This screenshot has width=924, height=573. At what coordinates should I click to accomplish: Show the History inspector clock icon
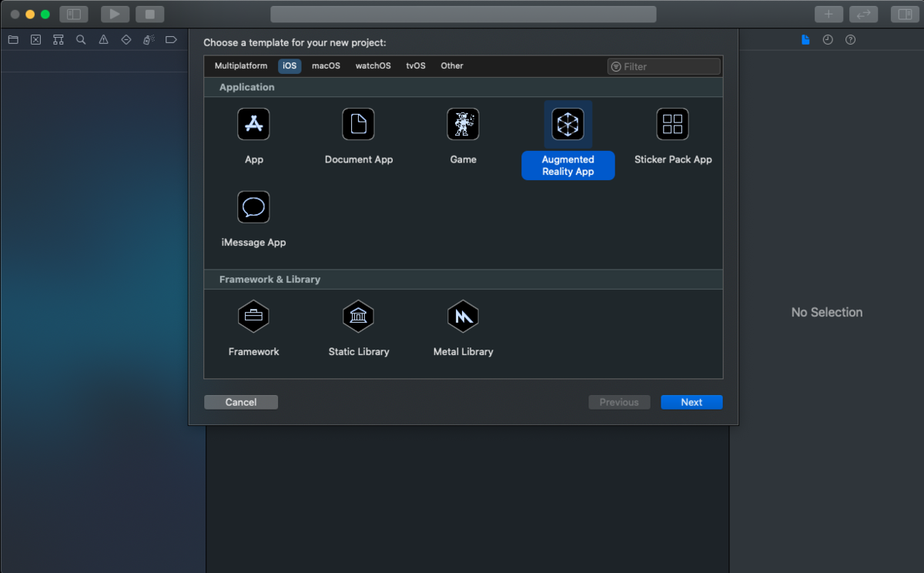tap(828, 39)
